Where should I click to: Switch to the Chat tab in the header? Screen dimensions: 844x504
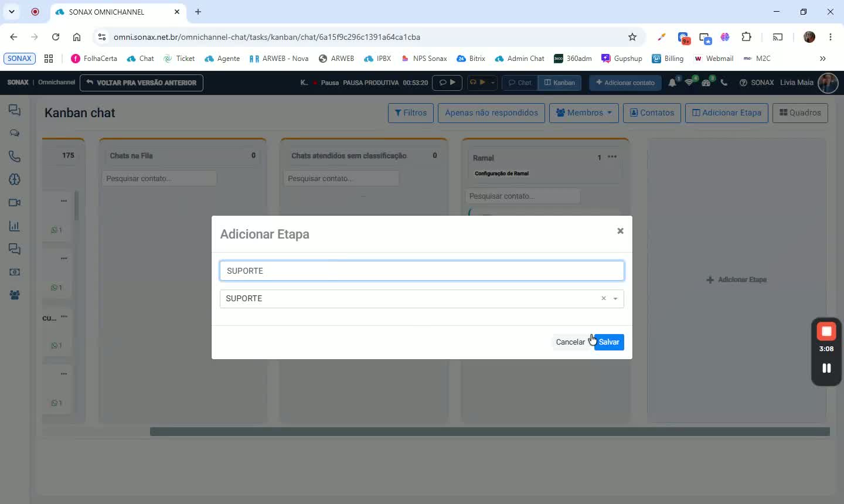coord(519,83)
